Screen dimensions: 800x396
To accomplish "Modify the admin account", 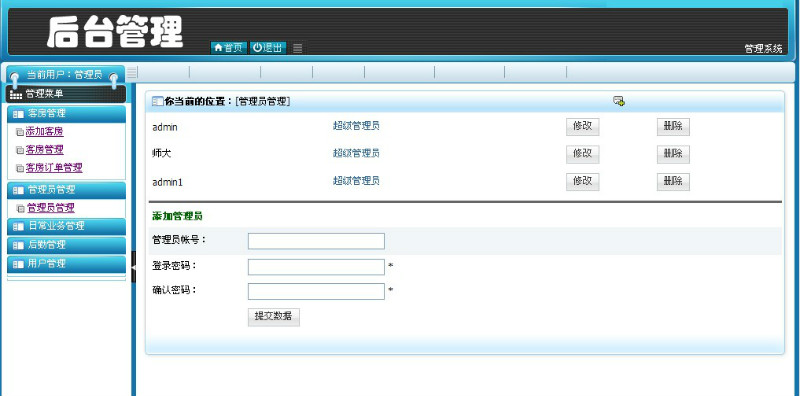I will click(x=583, y=127).
